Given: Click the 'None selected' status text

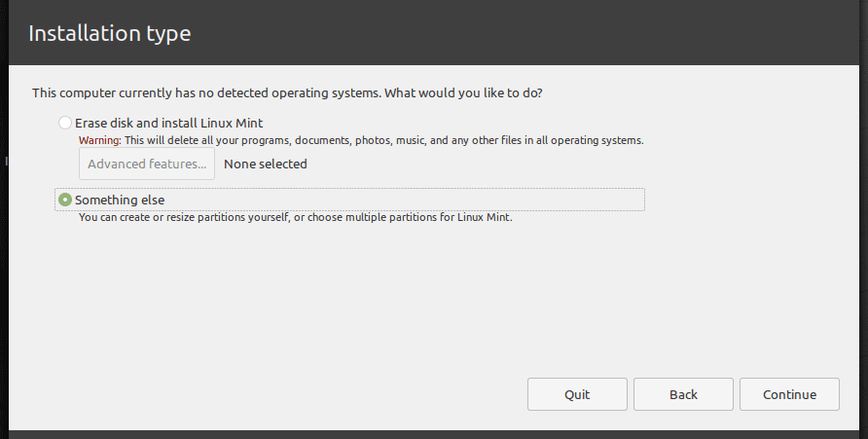Looking at the screenshot, I should pos(265,164).
